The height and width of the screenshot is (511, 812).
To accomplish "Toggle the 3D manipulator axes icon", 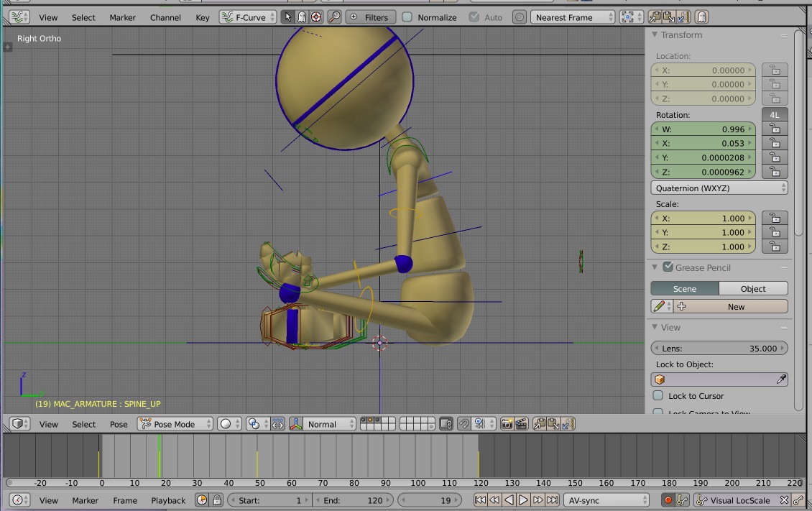I will pyautogui.click(x=295, y=424).
